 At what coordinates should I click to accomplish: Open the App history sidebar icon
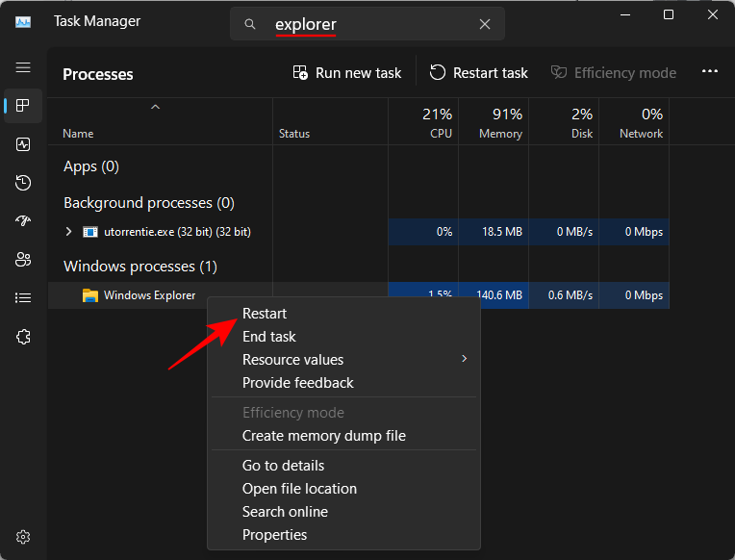[x=23, y=183]
